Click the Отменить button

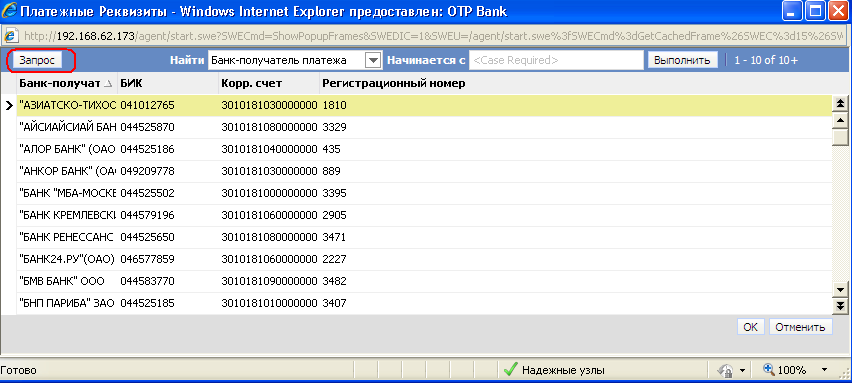(x=800, y=327)
